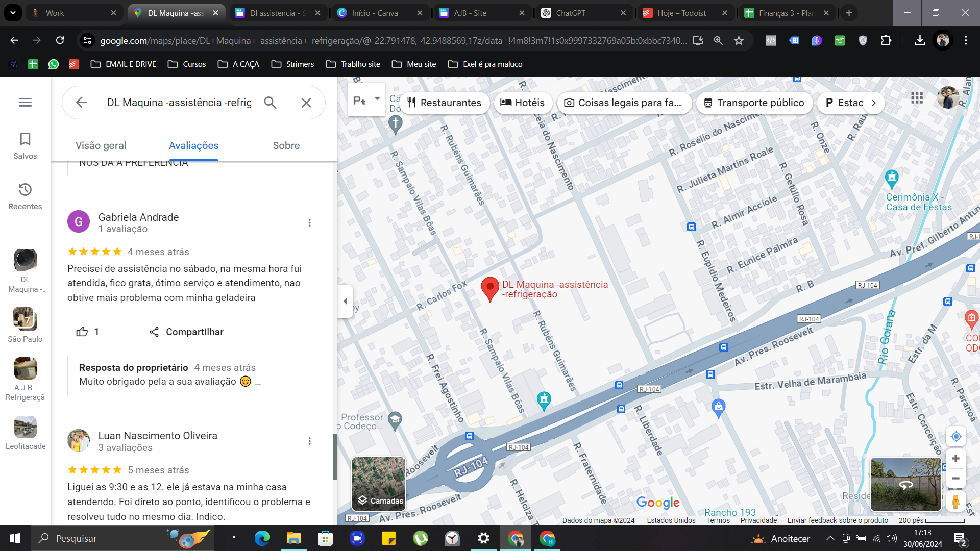Share Gabriela Andrade's review via Compartilhar
The image size is (980, 551).
tap(186, 332)
